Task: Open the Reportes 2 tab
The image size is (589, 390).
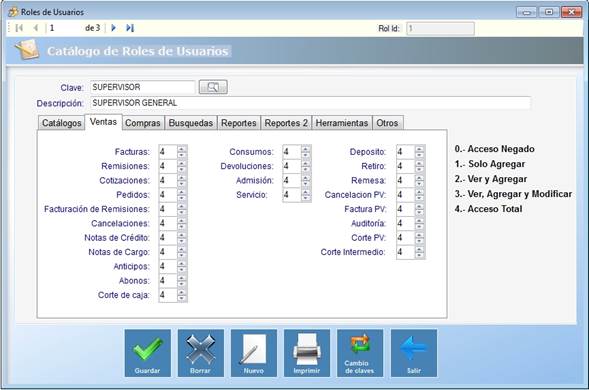Action: click(x=286, y=123)
